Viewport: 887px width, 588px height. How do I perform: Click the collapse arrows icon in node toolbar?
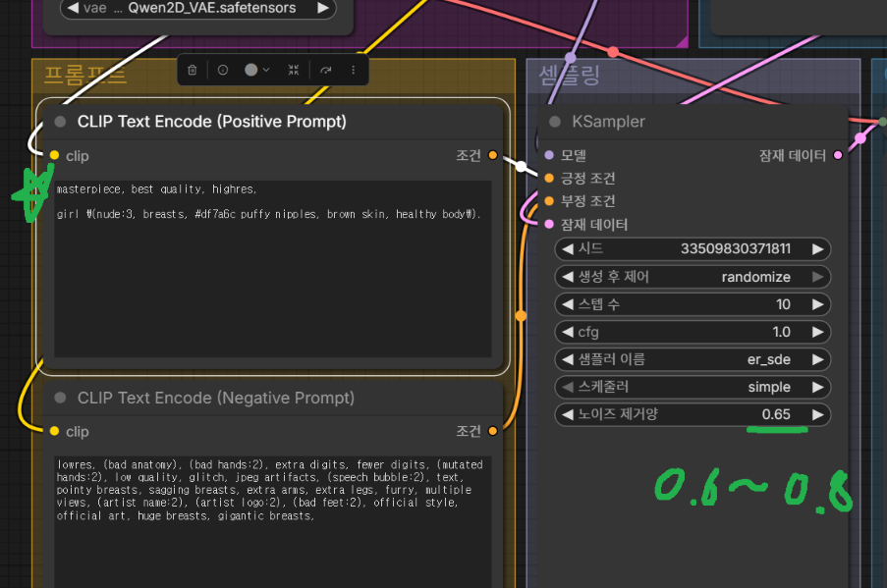[x=293, y=70]
